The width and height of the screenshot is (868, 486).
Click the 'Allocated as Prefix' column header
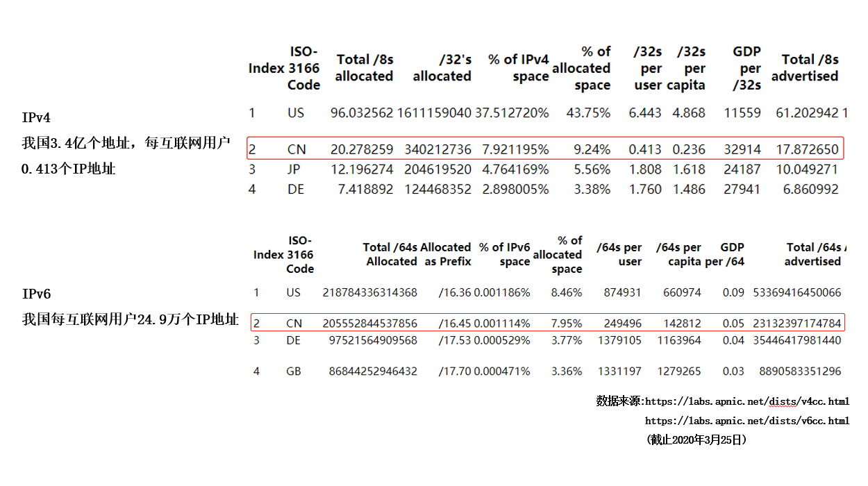pos(446,254)
